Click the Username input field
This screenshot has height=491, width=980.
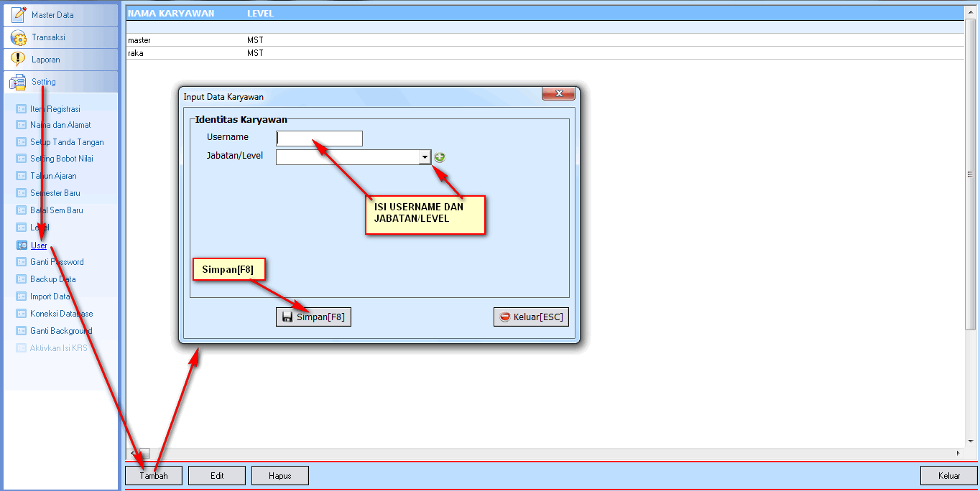click(x=320, y=139)
